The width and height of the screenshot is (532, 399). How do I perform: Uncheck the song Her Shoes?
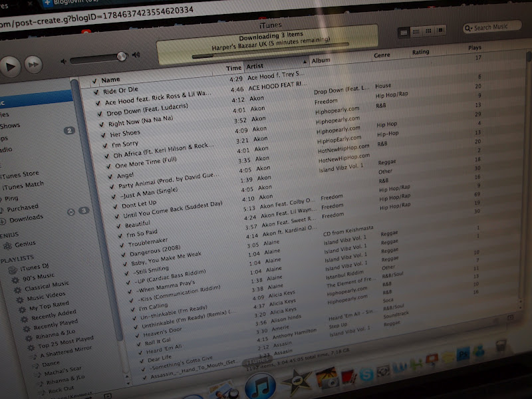(104, 135)
